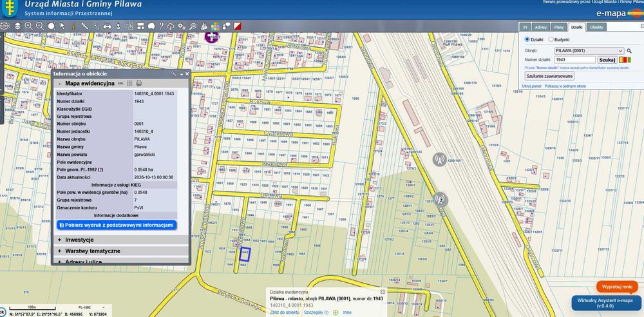Image resolution: width=644 pixels, height=317 pixels.
Task: Click the Wypróbuj mnie button
Action: coord(617,286)
